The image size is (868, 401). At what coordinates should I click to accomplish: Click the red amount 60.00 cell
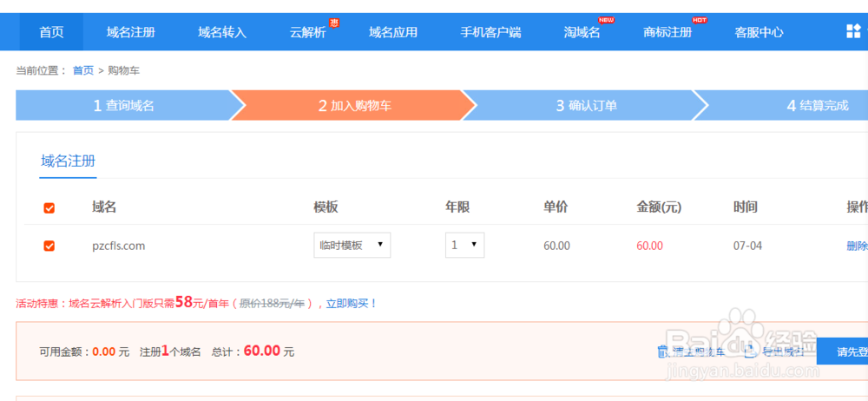[649, 246]
